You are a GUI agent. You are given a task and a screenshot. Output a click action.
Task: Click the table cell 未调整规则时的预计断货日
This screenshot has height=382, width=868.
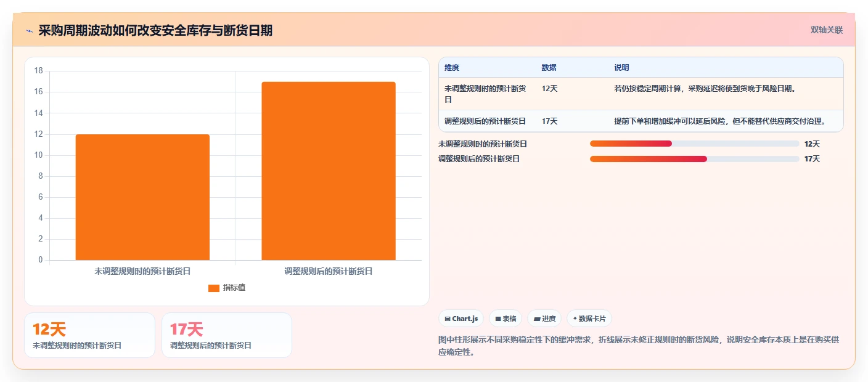coord(485,94)
